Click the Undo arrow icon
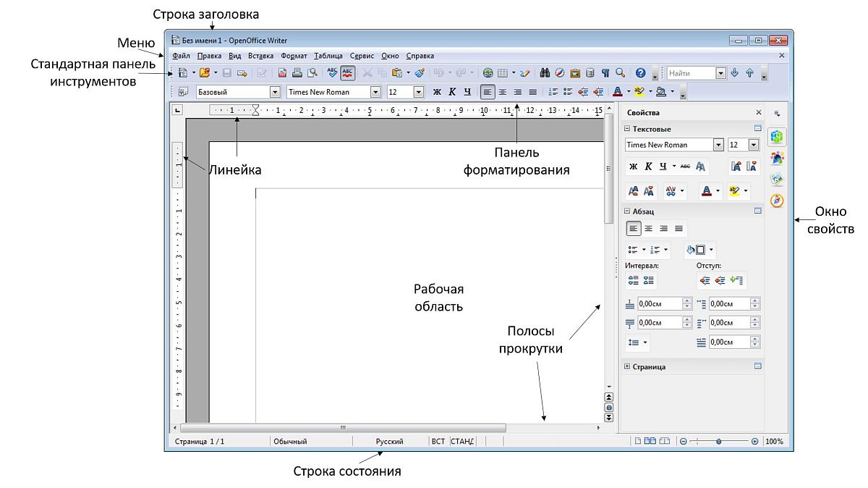The image size is (868, 488). click(438, 73)
